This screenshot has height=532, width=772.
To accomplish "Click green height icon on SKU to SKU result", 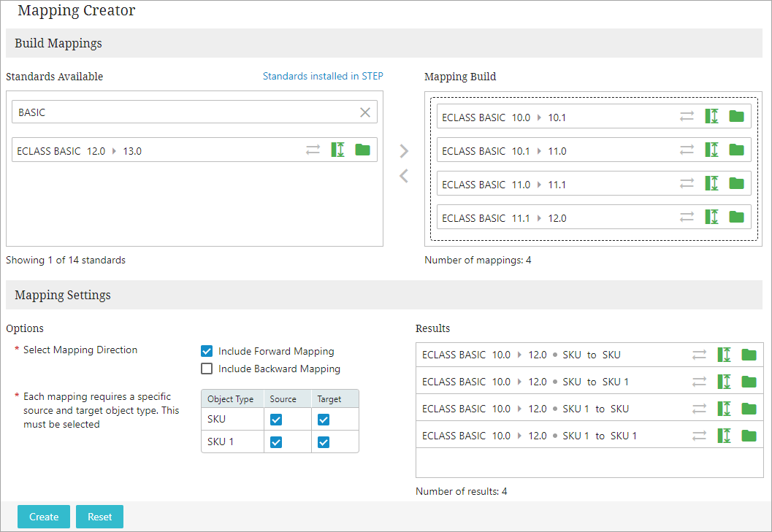I will [724, 355].
